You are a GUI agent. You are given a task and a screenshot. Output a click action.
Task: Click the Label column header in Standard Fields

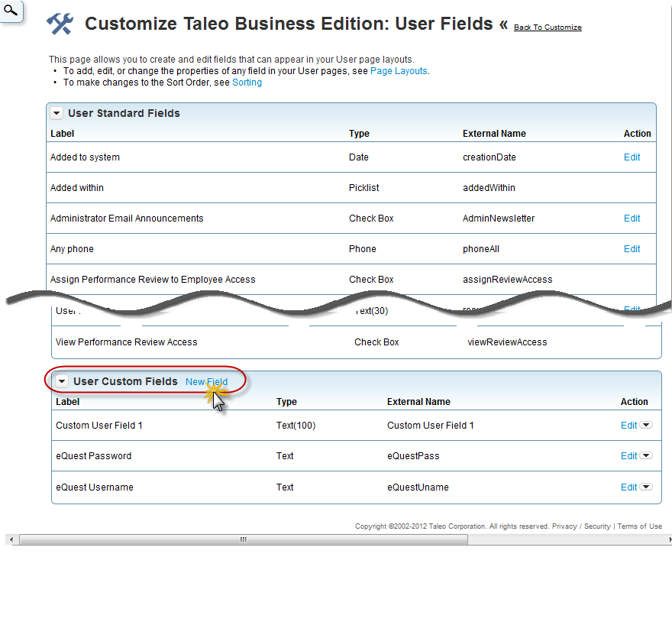click(x=62, y=133)
